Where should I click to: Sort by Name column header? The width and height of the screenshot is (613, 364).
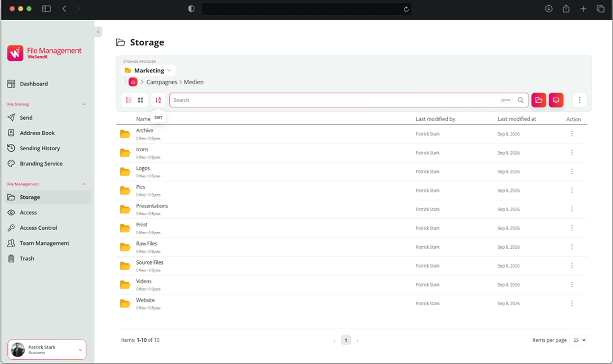point(143,119)
